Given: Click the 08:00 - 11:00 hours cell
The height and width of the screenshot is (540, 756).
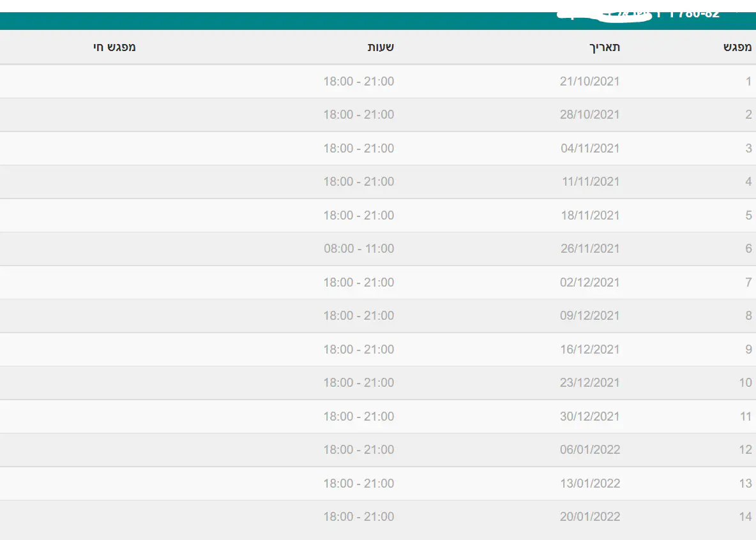Looking at the screenshot, I should 359,249.
